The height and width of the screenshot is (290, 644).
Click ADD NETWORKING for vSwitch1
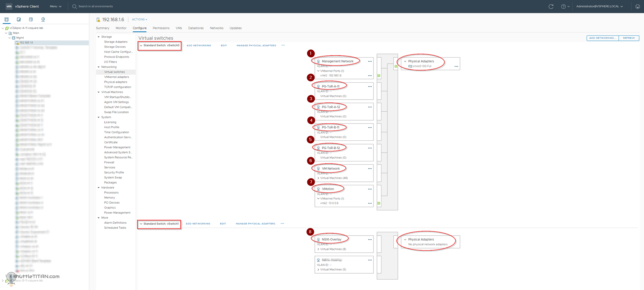198,223
